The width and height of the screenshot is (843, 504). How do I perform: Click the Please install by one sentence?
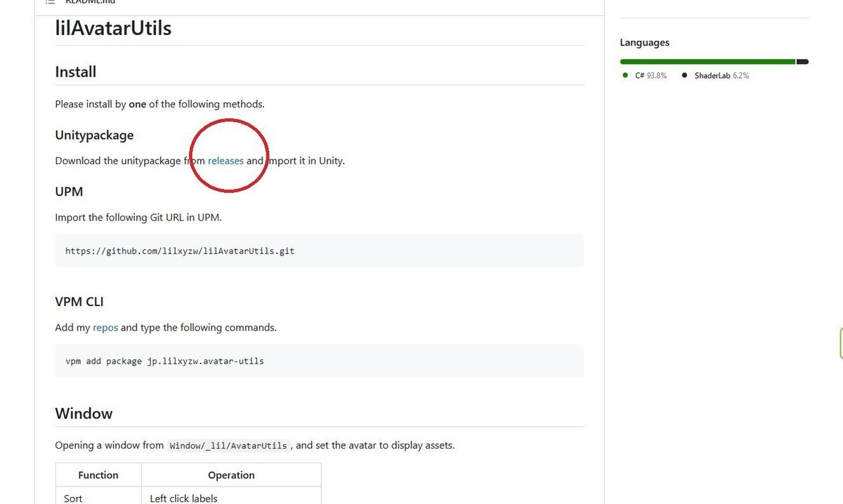[160, 104]
